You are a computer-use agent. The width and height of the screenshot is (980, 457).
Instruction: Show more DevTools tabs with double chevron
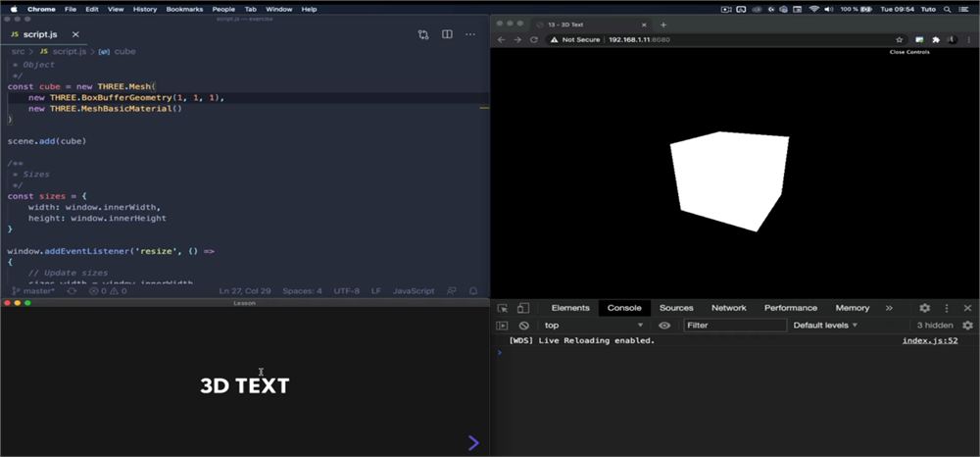(x=889, y=308)
